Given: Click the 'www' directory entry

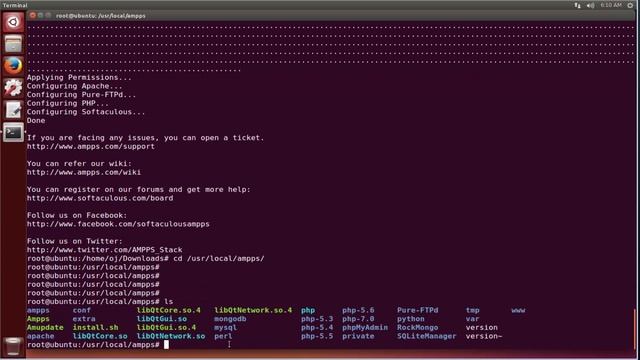Looking at the screenshot, I should tap(518, 310).
